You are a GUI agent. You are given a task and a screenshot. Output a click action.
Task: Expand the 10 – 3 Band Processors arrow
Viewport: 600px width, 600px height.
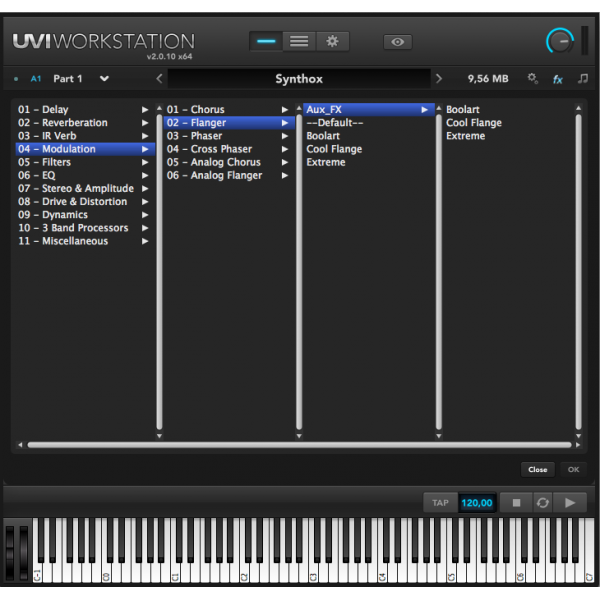coord(145,228)
